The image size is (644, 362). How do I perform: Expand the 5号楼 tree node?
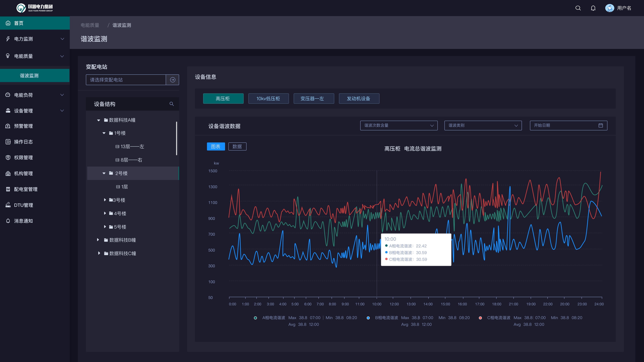tap(105, 227)
